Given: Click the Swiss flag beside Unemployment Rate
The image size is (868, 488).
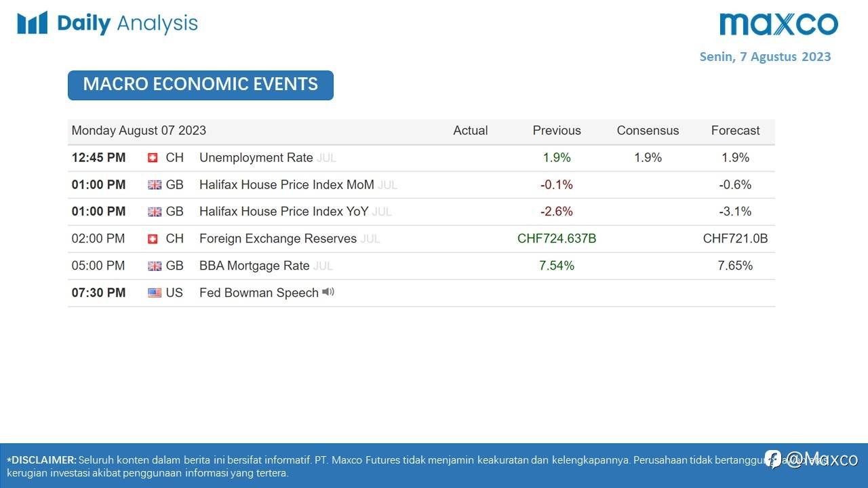Looking at the screenshot, I should coord(153,158).
